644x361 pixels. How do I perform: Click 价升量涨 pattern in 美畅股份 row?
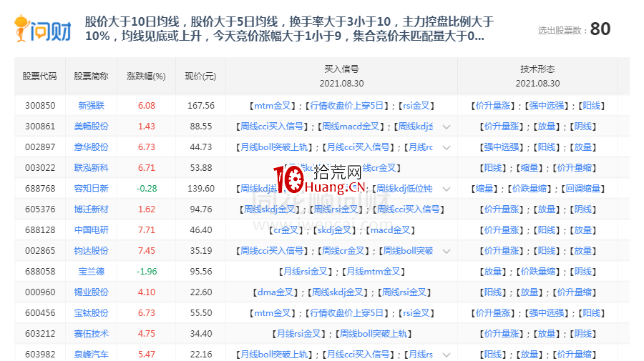(x=502, y=127)
